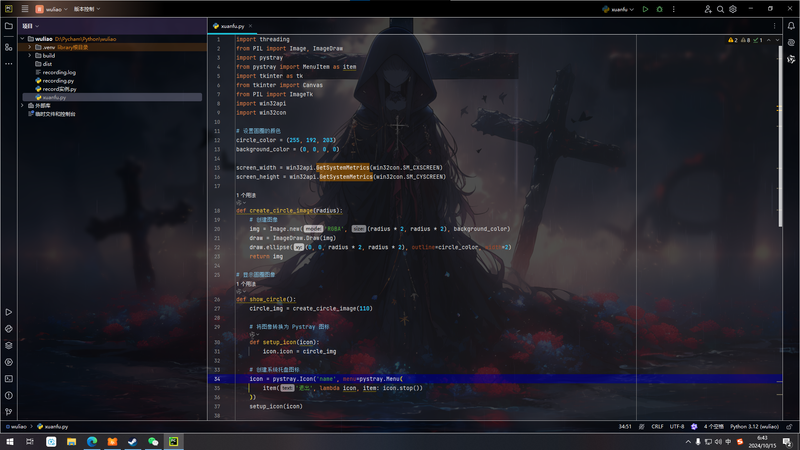This screenshot has width=800, height=450.
Task: Click the 4 个空格 indent setting
Action: click(x=714, y=427)
